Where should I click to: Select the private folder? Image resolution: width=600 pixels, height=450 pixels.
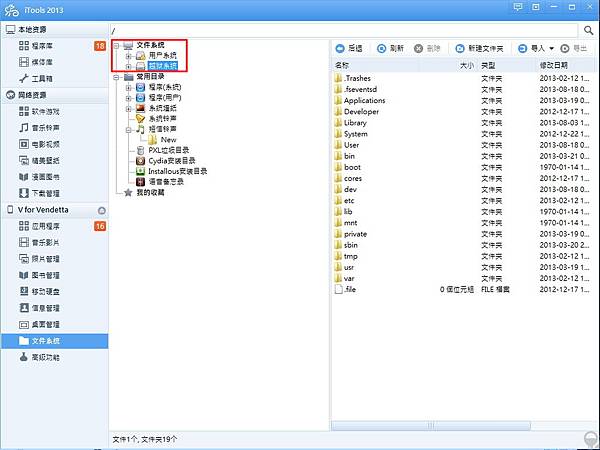pyautogui.click(x=355, y=234)
